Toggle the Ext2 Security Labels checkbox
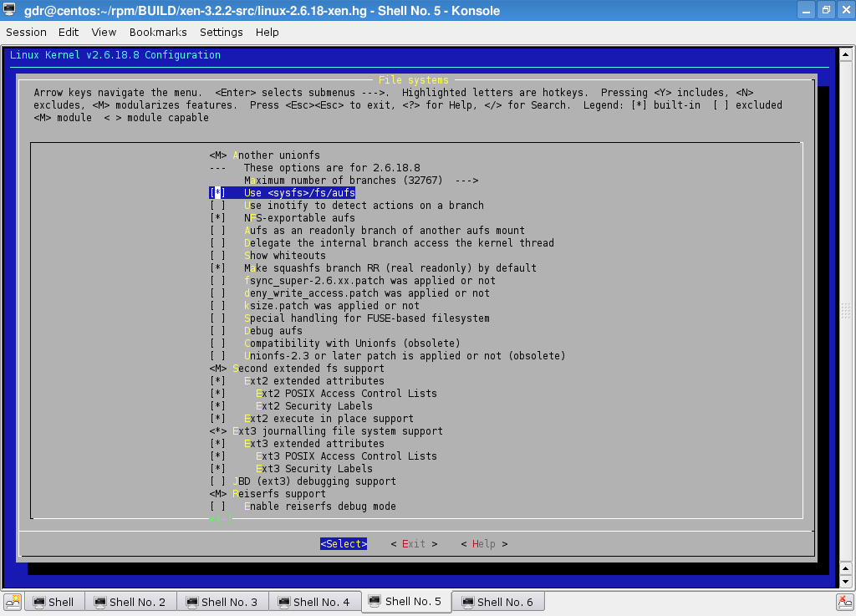 [217, 406]
